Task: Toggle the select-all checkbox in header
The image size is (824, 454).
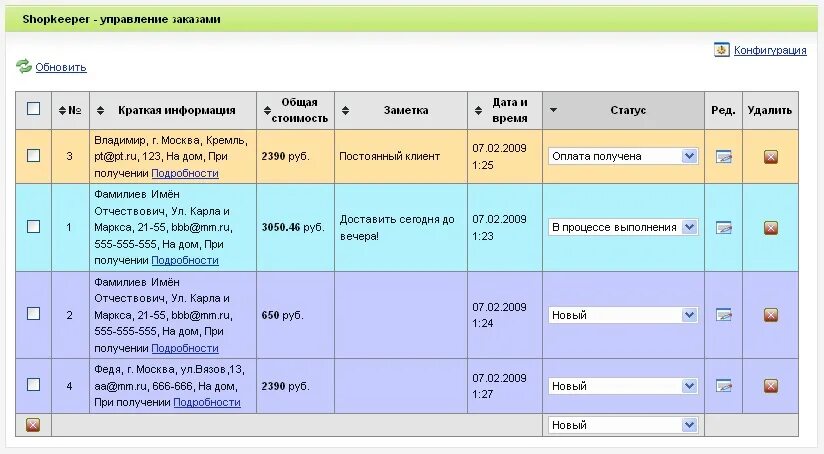Action: [x=33, y=108]
